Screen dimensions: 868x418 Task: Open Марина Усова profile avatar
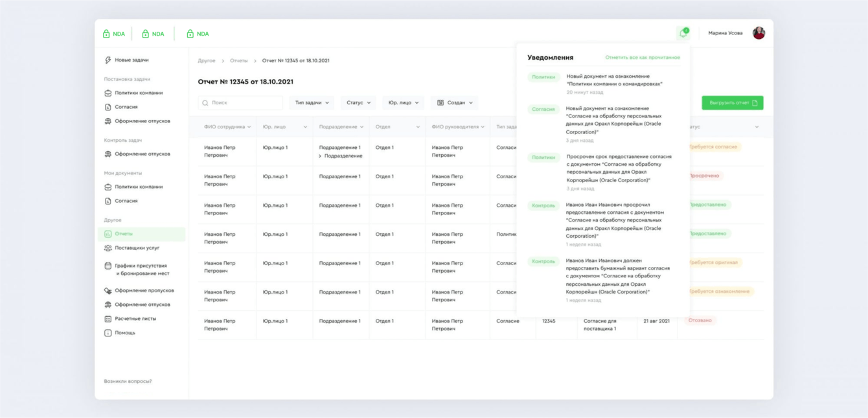pyautogui.click(x=759, y=33)
